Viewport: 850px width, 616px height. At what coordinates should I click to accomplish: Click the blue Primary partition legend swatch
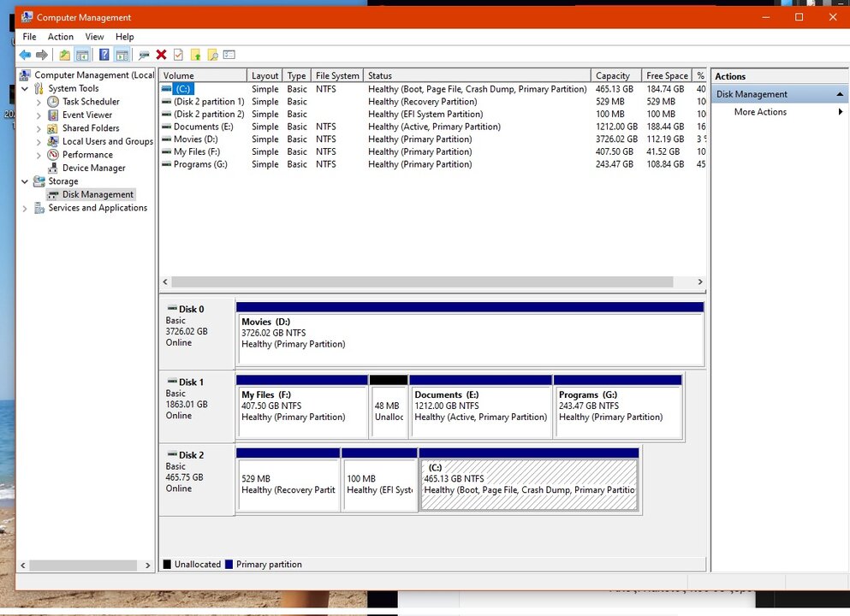(x=229, y=565)
